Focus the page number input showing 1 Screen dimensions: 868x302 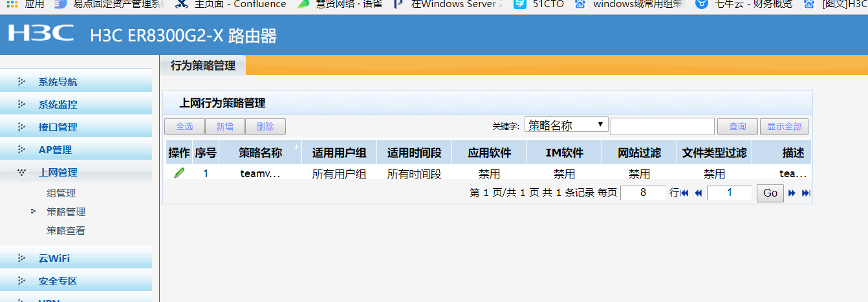[x=730, y=193]
